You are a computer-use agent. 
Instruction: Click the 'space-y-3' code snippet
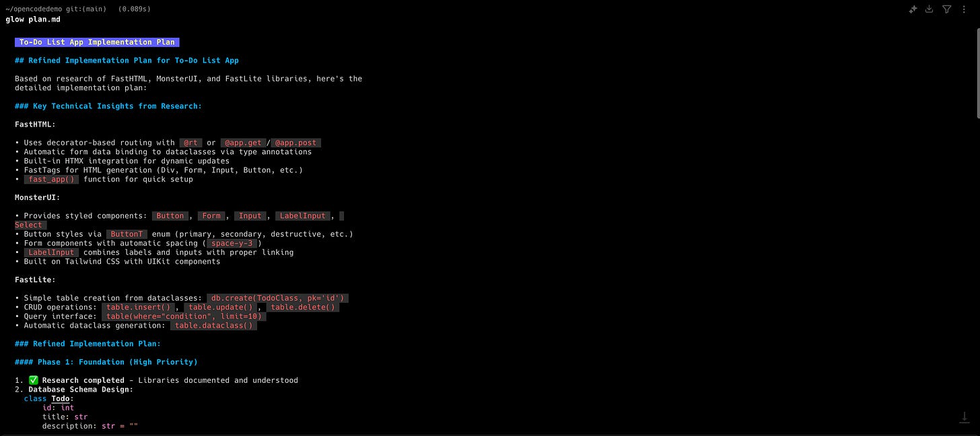point(232,244)
